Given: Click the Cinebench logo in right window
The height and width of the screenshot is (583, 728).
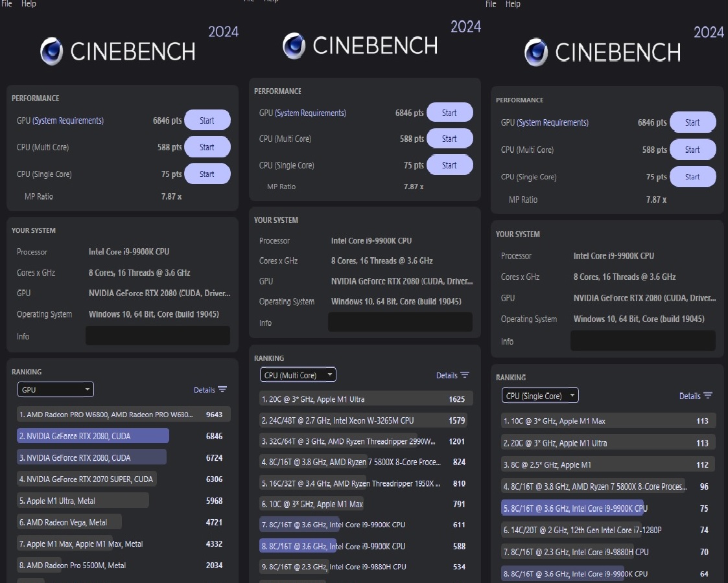Looking at the screenshot, I should (602, 52).
